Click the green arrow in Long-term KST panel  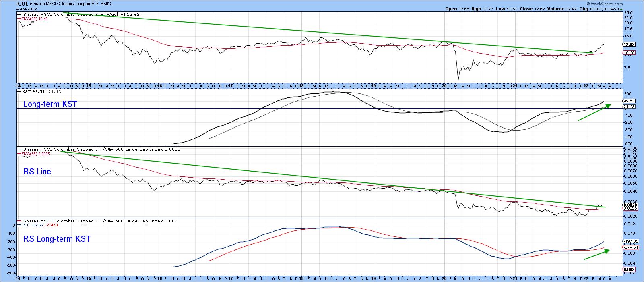click(x=594, y=112)
